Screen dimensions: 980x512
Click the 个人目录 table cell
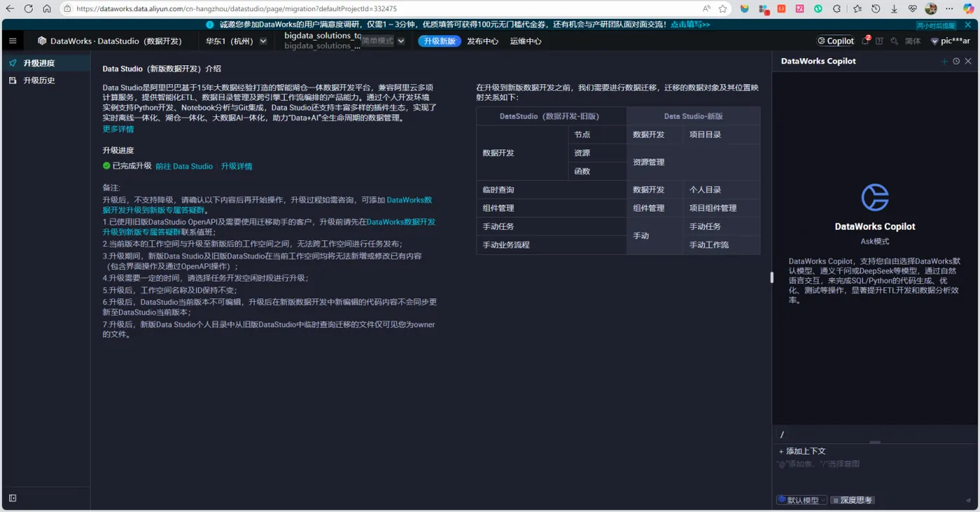tap(721, 190)
